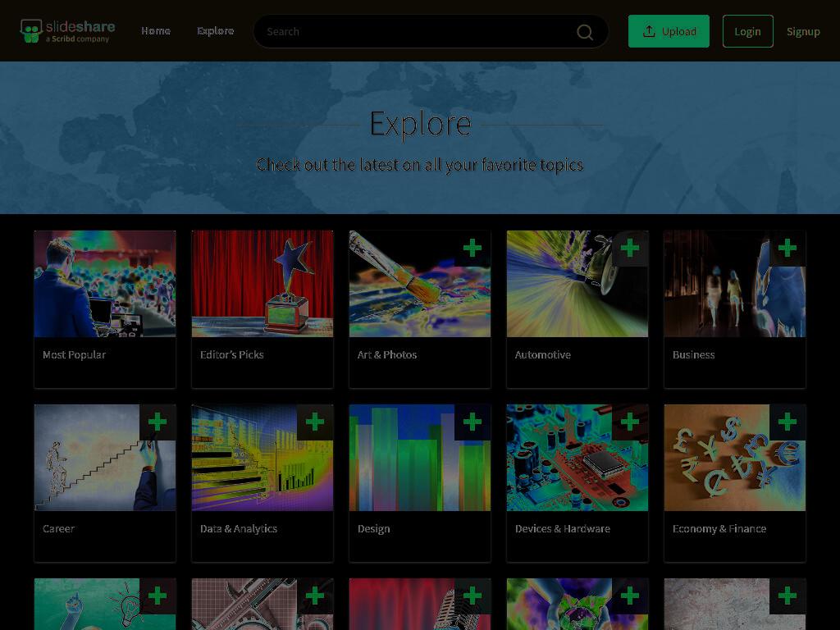This screenshot has height=630, width=840.
Task: Click the 'Business' label
Action: (693, 354)
